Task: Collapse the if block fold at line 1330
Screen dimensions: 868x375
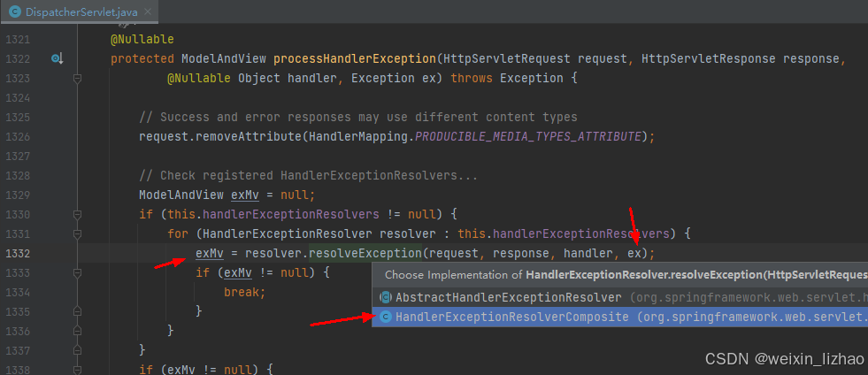Action: click(78, 214)
